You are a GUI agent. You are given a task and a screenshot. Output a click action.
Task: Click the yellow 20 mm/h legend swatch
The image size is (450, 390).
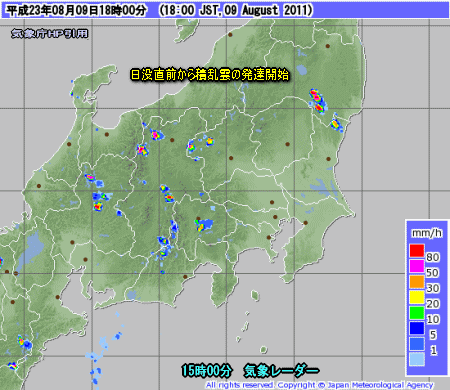pyautogui.click(x=417, y=297)
